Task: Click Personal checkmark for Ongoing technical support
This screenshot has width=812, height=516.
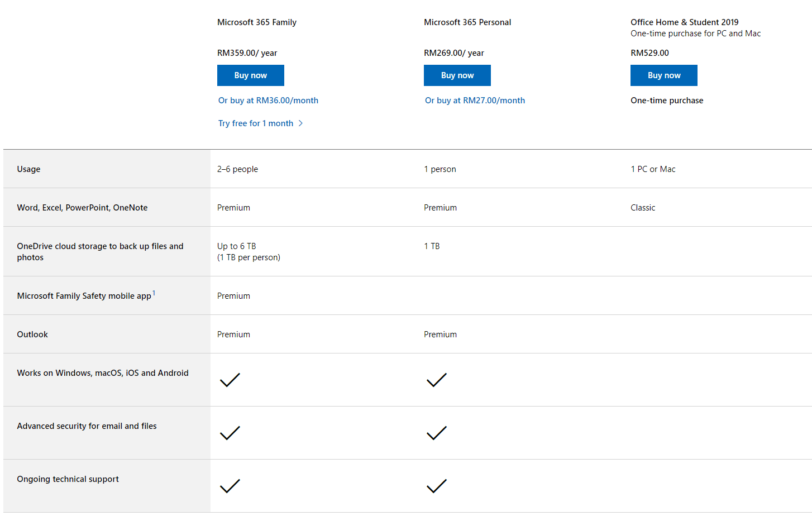Action: coord(436,486)
